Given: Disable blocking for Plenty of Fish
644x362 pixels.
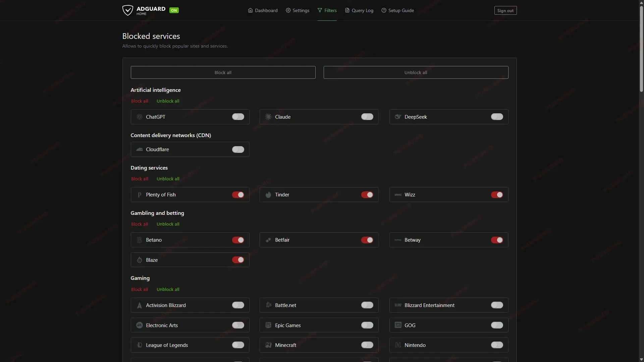Looking at the screenshot, I should click(x=238, y=195).
